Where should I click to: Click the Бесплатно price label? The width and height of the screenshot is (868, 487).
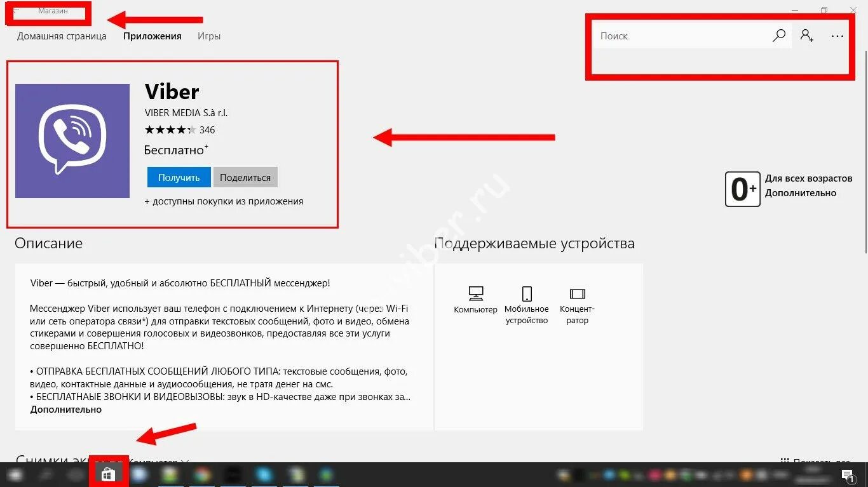click(x=177, y=150)
